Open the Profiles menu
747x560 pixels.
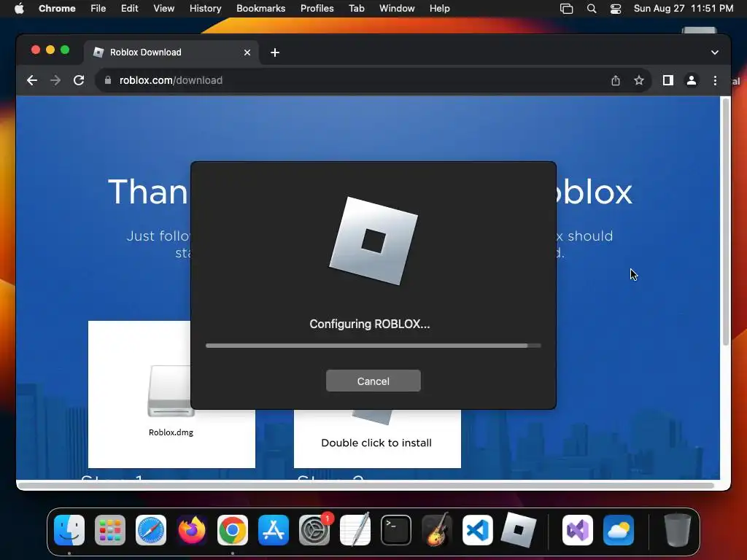click(x=317, y=9)
